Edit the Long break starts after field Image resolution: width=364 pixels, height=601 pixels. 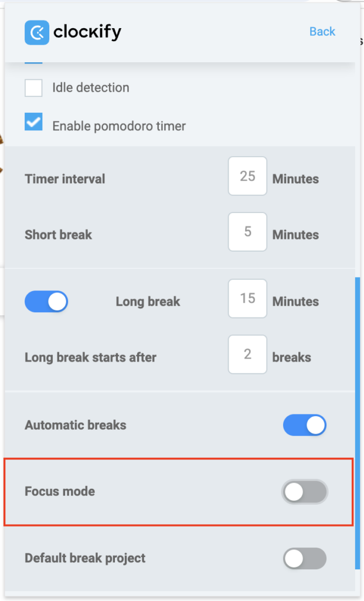click(247, 354)
